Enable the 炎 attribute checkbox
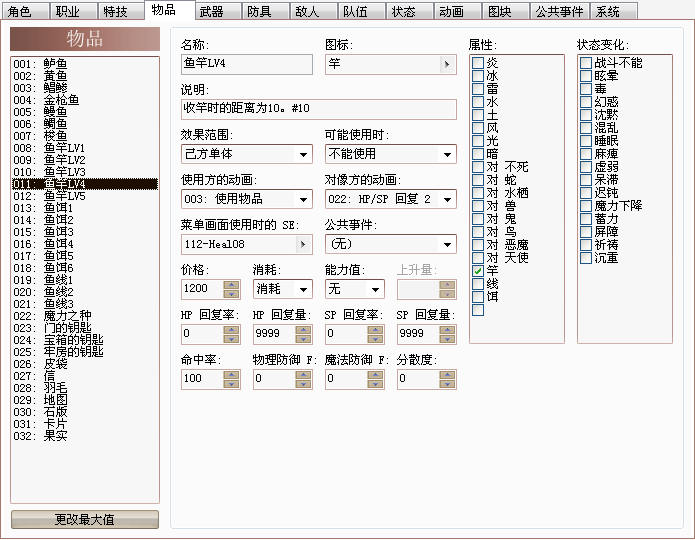 click(478, 63)
